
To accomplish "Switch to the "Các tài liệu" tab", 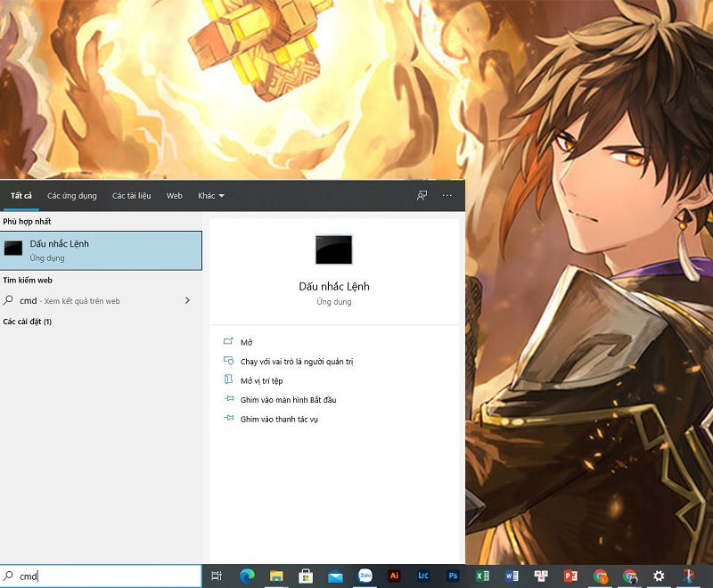I will tap(131, 196).
